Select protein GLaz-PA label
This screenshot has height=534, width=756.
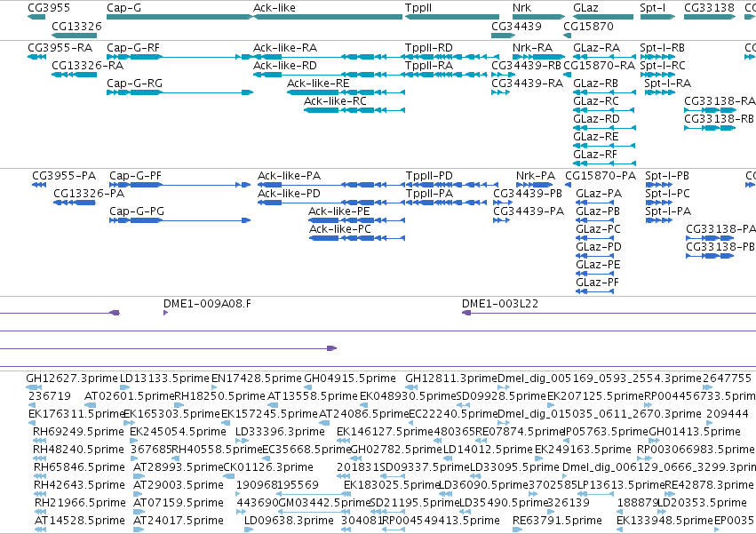coord(599,194)
